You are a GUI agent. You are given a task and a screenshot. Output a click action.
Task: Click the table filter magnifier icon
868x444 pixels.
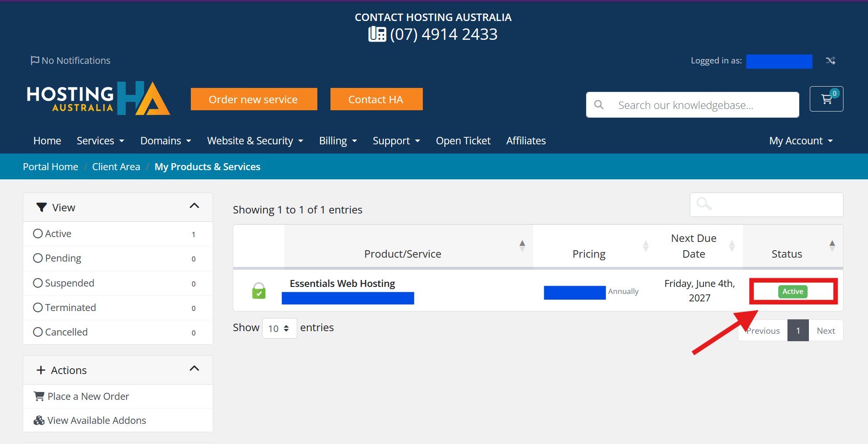pyautogui.click(x=704, y=204)
